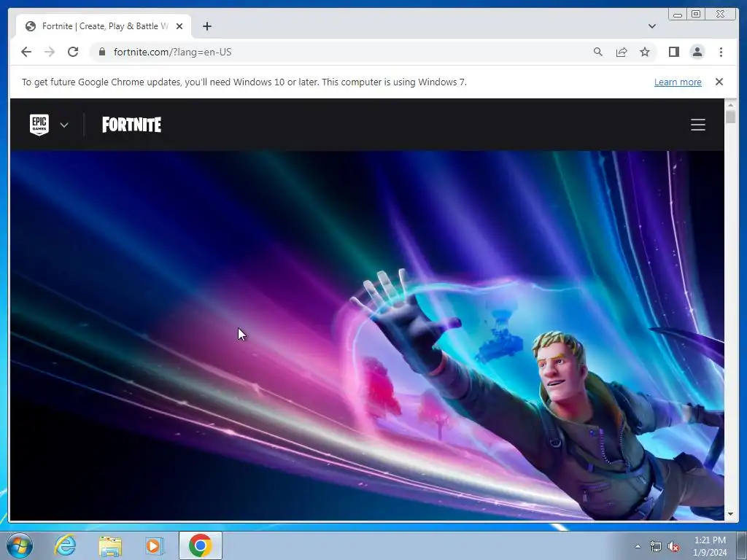
Task: Open the hamburger navigation menu
Action: point(698,125)
